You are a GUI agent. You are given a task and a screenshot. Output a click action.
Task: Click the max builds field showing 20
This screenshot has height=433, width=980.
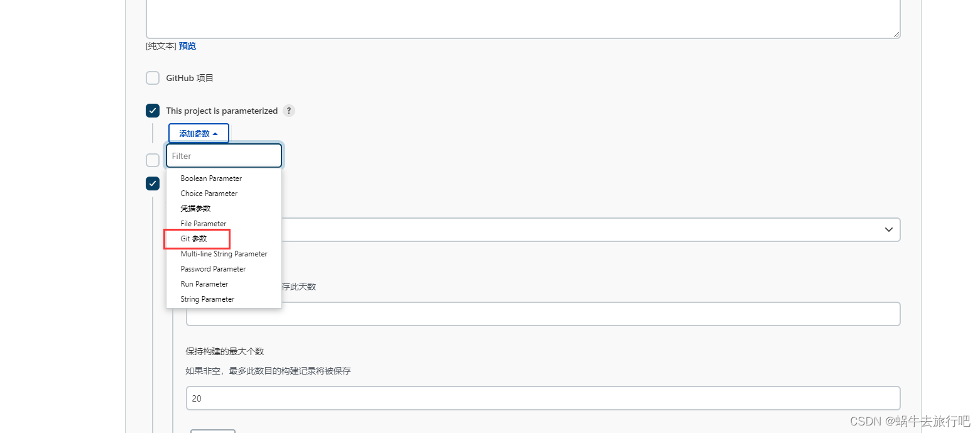point(543,398)
